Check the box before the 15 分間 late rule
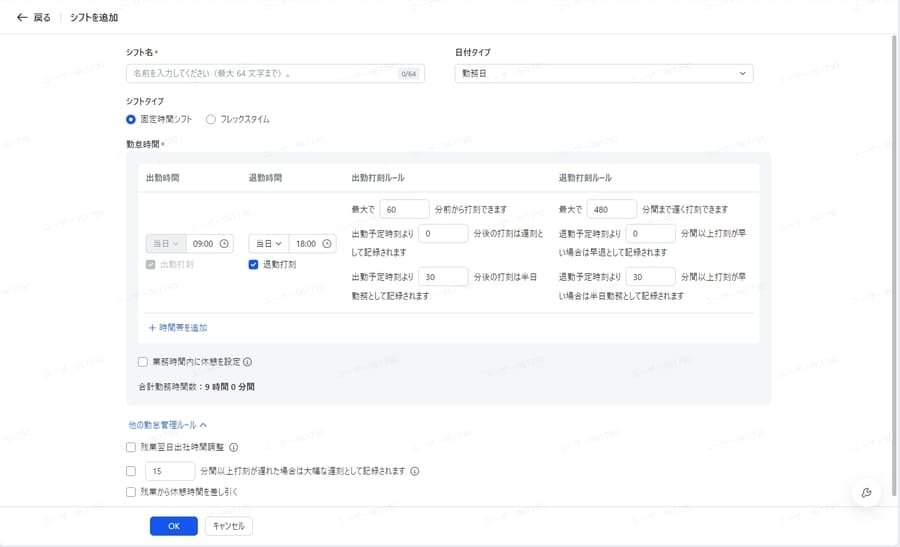Screen dimensions: 900x547 coord(131,471)
